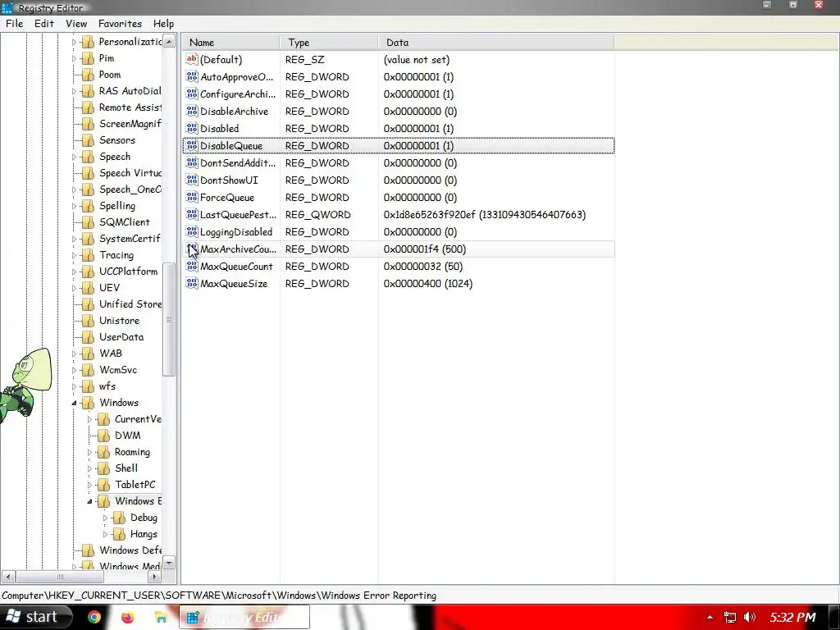Click the tree horizontal scrollbar left arrow
Viewport: 840px width, 630px height.
[8, 577]
